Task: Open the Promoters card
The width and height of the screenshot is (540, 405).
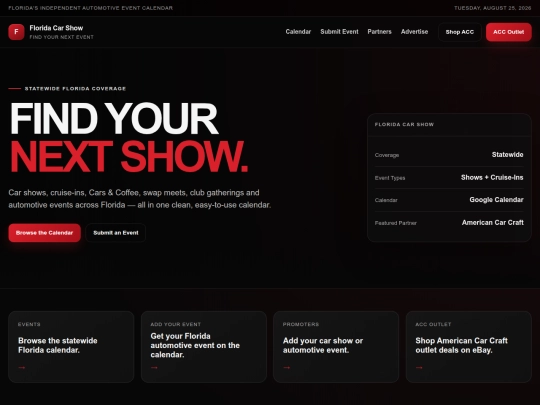Action: click(x=336, y=347)
